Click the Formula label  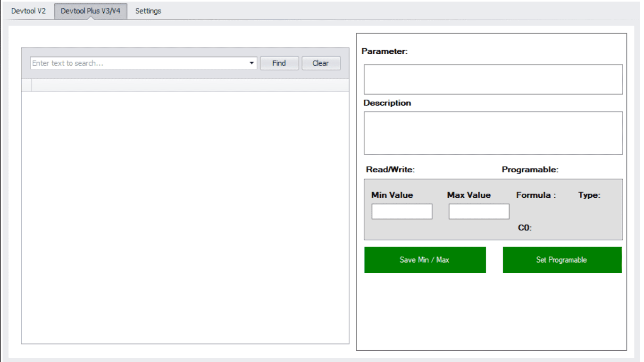pos(535,195)
